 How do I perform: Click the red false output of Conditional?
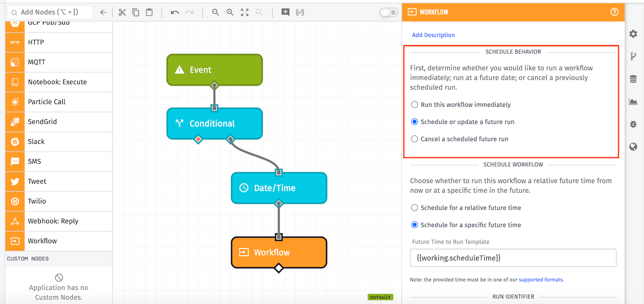click(x=198, y=140)
